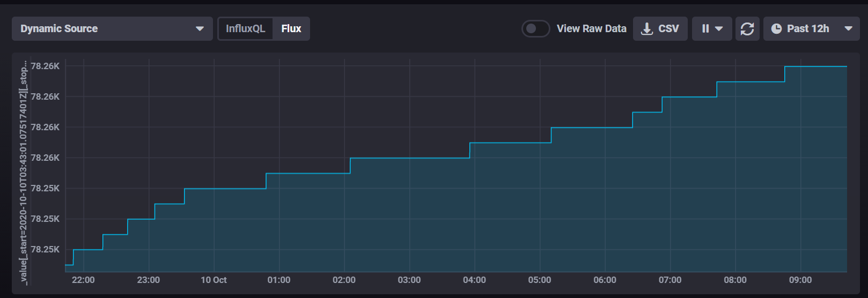Select the Flux query tab
The width and height of the screenshot is (868, 298).
291,29
